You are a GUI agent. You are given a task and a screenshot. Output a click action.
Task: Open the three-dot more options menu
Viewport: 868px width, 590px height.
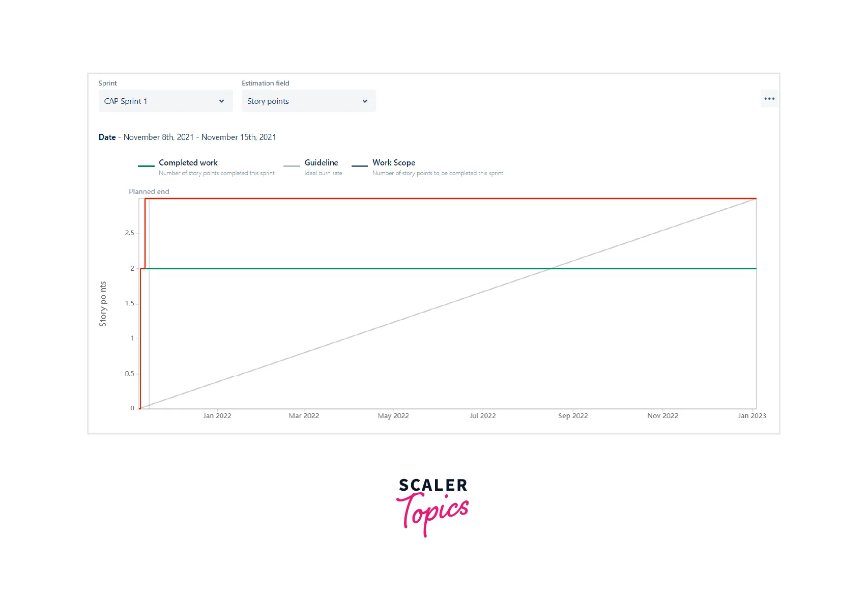click(x=769, y=99)
